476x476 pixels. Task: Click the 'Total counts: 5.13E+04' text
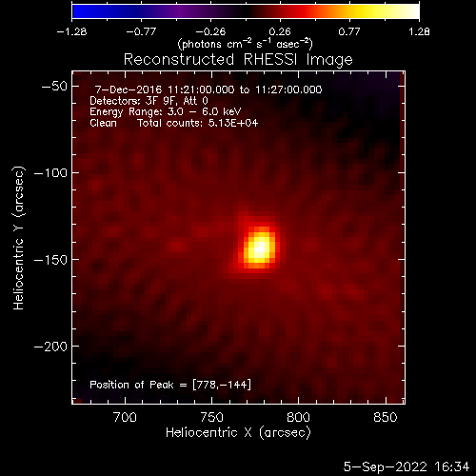coord(198,123)
